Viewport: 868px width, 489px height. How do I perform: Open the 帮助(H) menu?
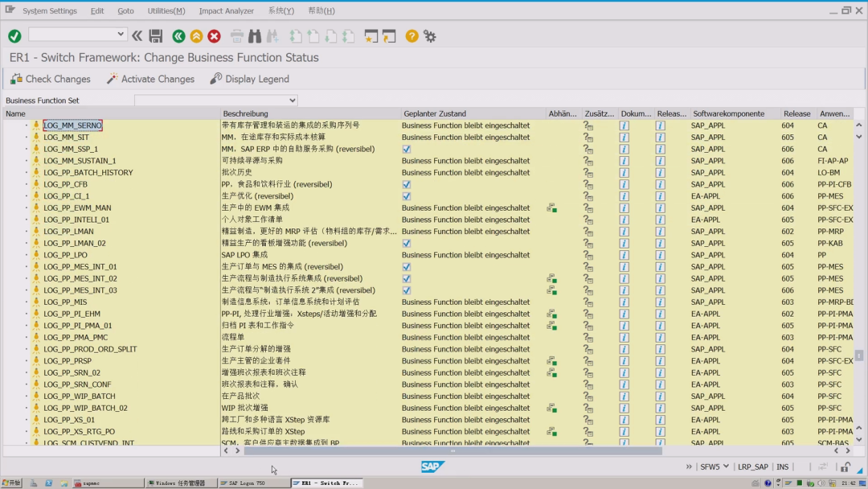pyautogui.click(x=321, y=10)
